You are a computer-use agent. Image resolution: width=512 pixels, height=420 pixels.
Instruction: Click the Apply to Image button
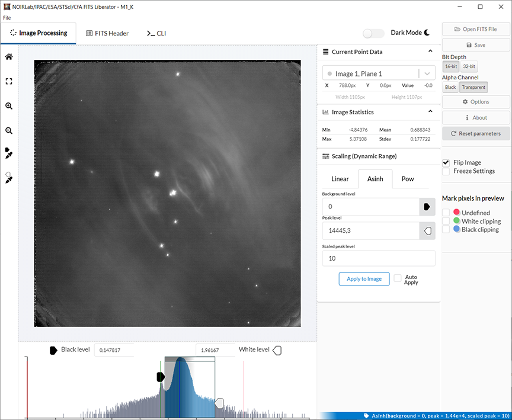364,278
